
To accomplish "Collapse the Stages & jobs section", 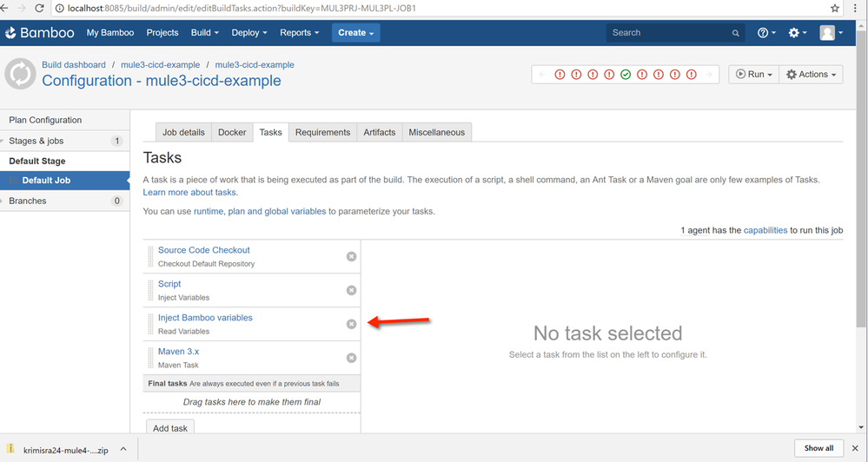I will pyautogui.click(x=3, y=141).
